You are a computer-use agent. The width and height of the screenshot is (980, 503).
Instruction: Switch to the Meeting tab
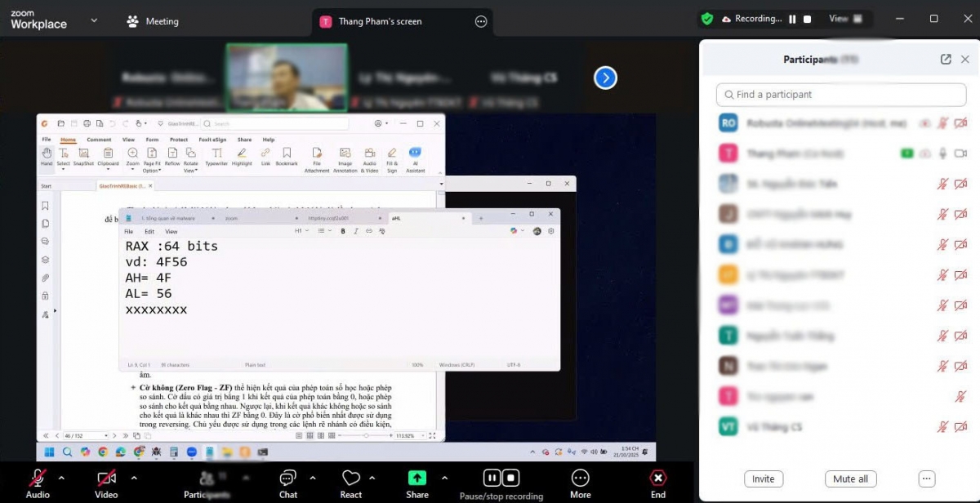153,21
